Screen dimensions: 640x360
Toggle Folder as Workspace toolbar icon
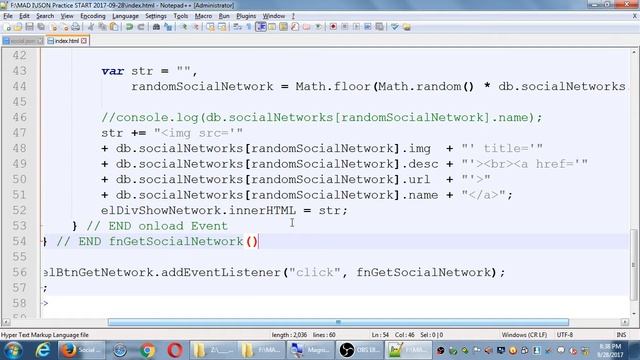tap(306, 27)
